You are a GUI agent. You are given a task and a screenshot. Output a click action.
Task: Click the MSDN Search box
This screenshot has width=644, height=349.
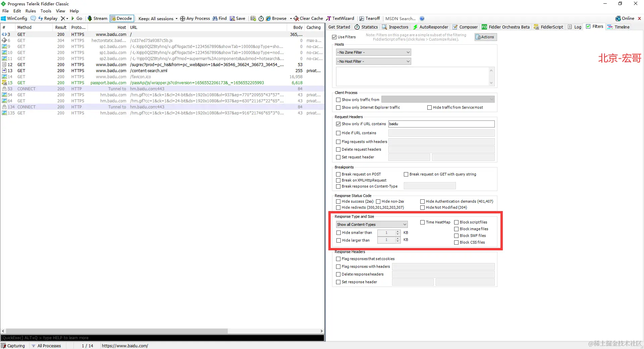[x=400, y=18]
